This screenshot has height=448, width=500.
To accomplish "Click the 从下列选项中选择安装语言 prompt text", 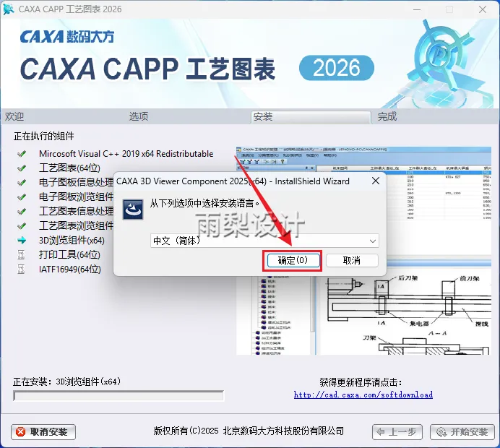I will 204,203.
